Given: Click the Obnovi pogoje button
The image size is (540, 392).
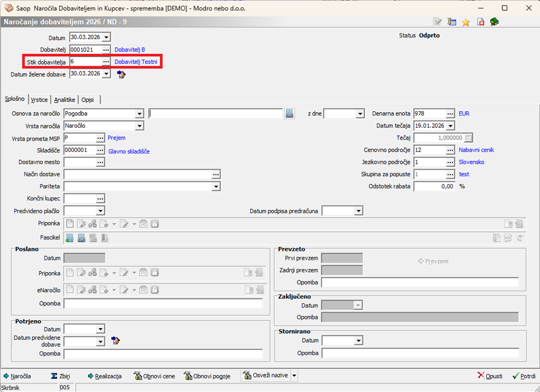Looking at the screenshot, I should (x=207, y=376).
